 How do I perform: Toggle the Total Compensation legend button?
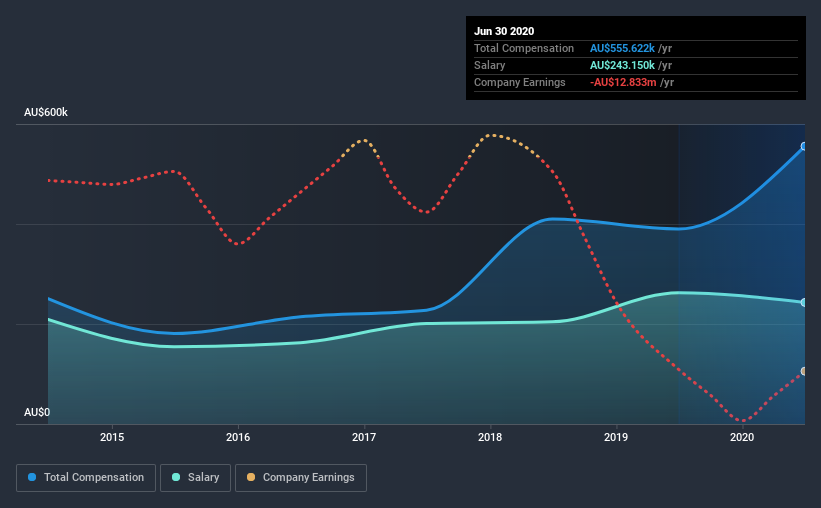tap(86, 478)
